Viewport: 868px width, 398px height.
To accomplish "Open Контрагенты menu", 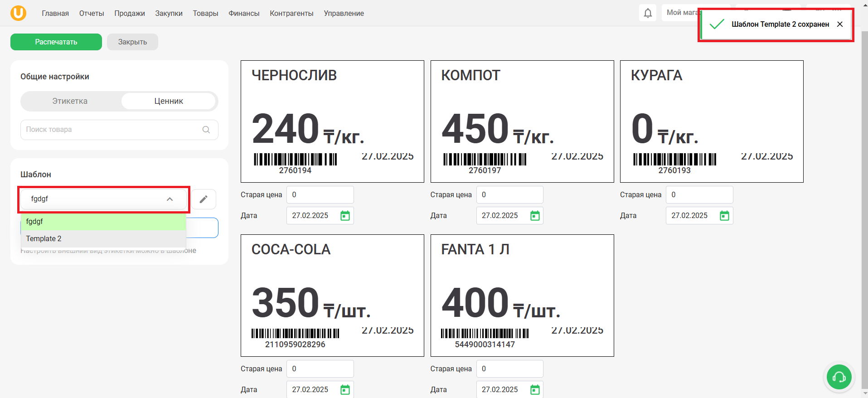I will [x=291, y=14].
